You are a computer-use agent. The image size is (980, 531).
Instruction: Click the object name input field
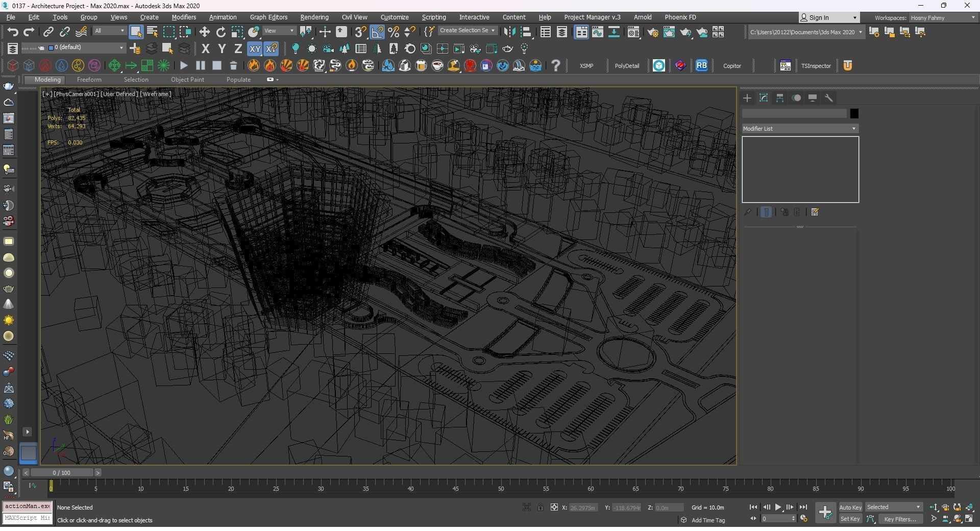coord(794,113)
